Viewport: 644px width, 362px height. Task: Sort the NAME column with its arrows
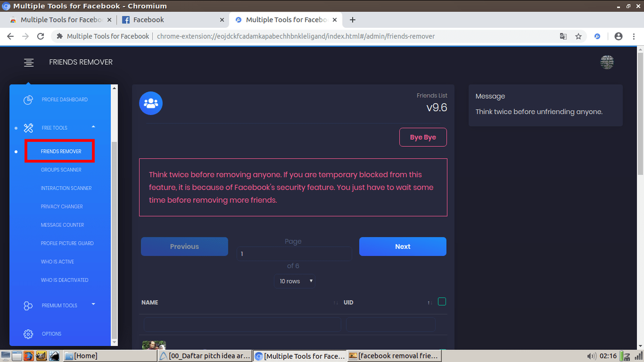point(336,303)
